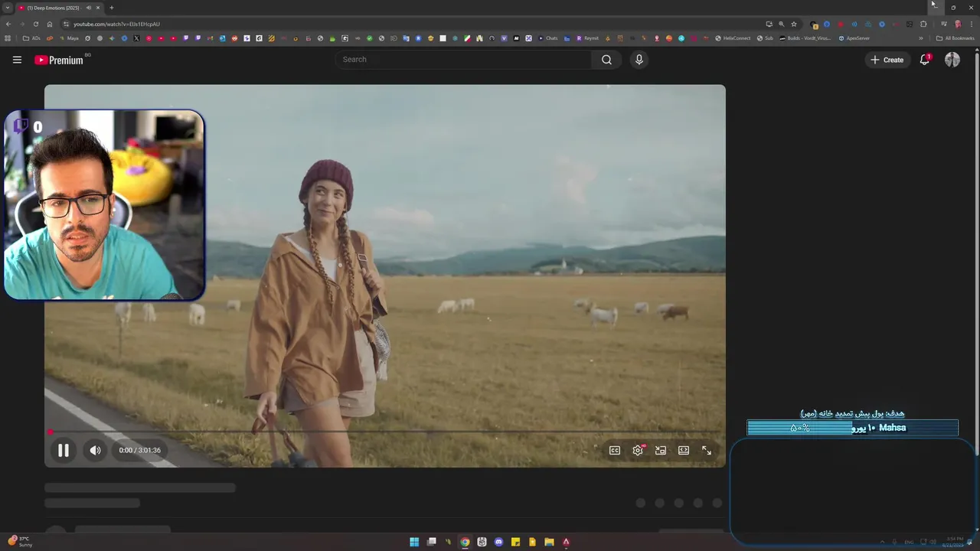Screen dimensions: 980x551
Task: Open the Maya bookmark
Action: click(68, 38)
